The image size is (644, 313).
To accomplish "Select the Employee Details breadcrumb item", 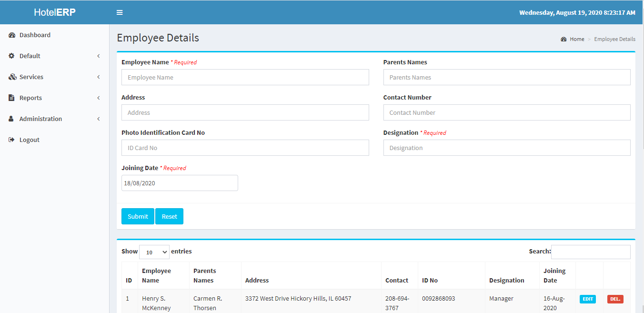I will point(614,39).
